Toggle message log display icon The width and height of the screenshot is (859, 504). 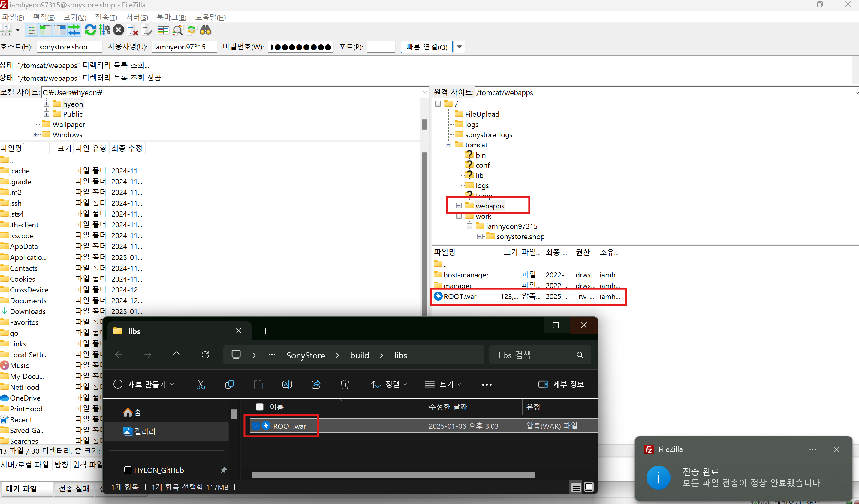[x=32, y=30]
